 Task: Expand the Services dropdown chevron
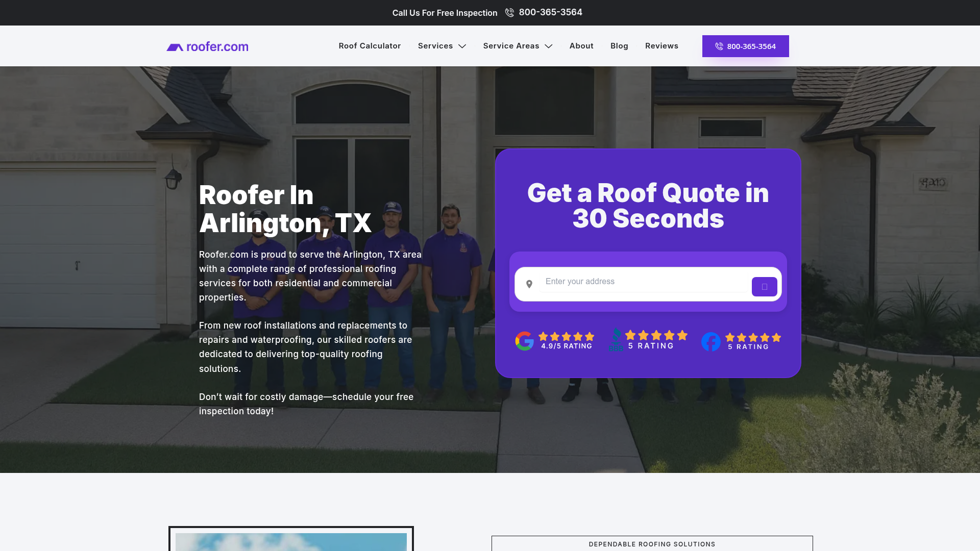[x=462, y=46]
